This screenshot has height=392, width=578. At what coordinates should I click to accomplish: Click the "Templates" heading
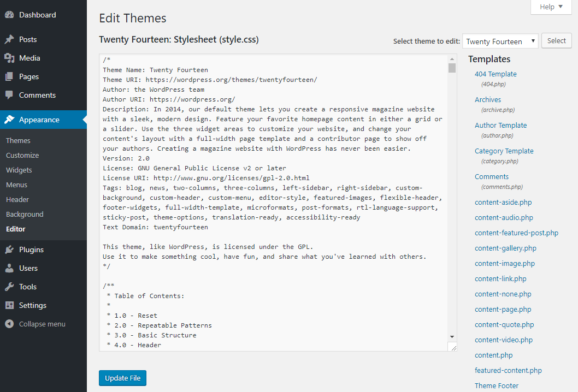pos(489,59)
